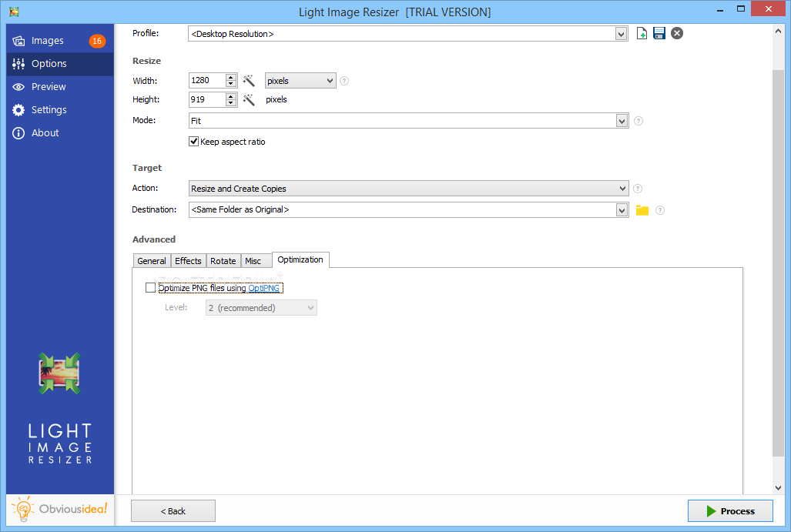Image resolution: width=791 pixels, height=532 pixels.
Task: Select the Optimization tab
Action: tap(300, 259)
